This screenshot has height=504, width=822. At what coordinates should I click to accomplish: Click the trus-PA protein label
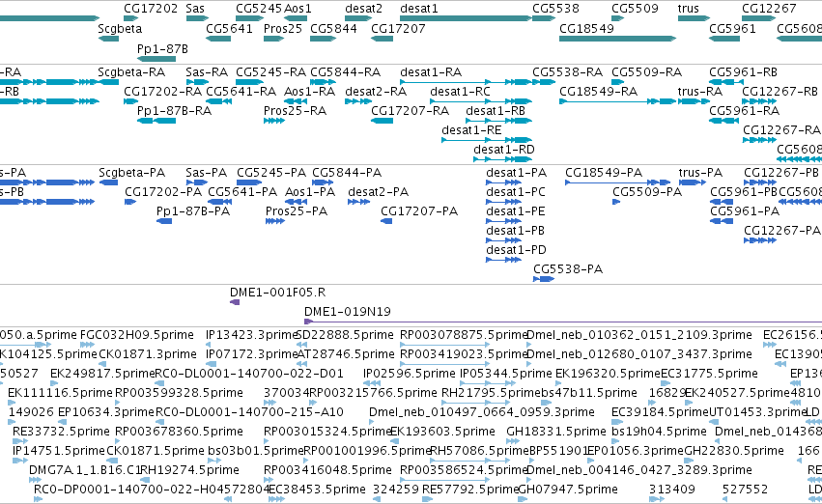(700, 173)
